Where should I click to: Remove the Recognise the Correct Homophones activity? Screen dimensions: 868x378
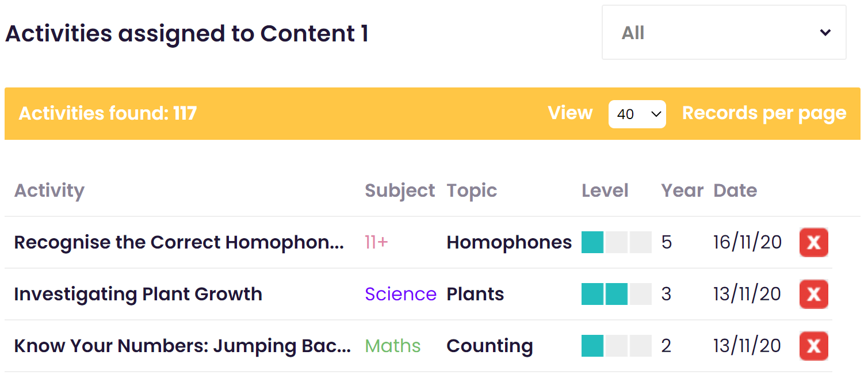click(x=813, y=242)
